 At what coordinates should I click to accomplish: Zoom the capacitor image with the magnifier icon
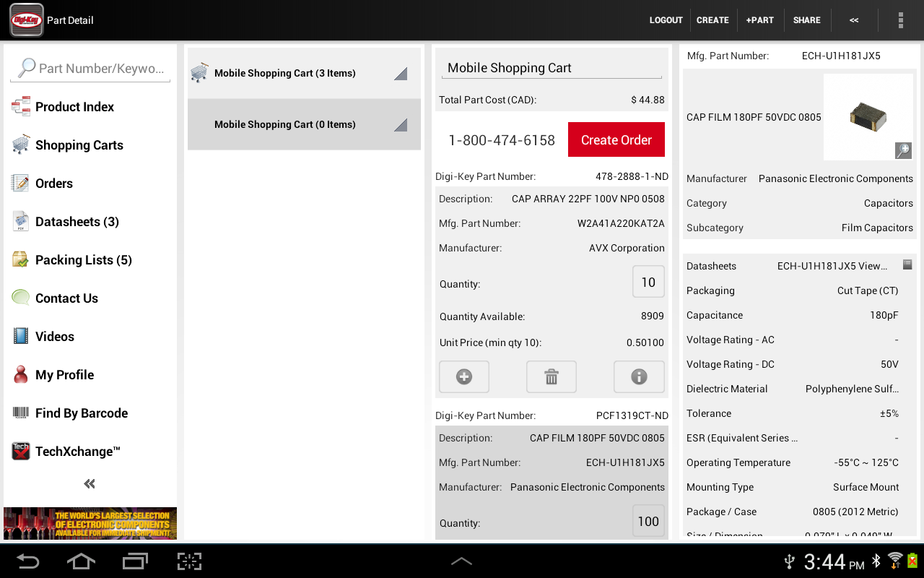click(x=902, y=150)
